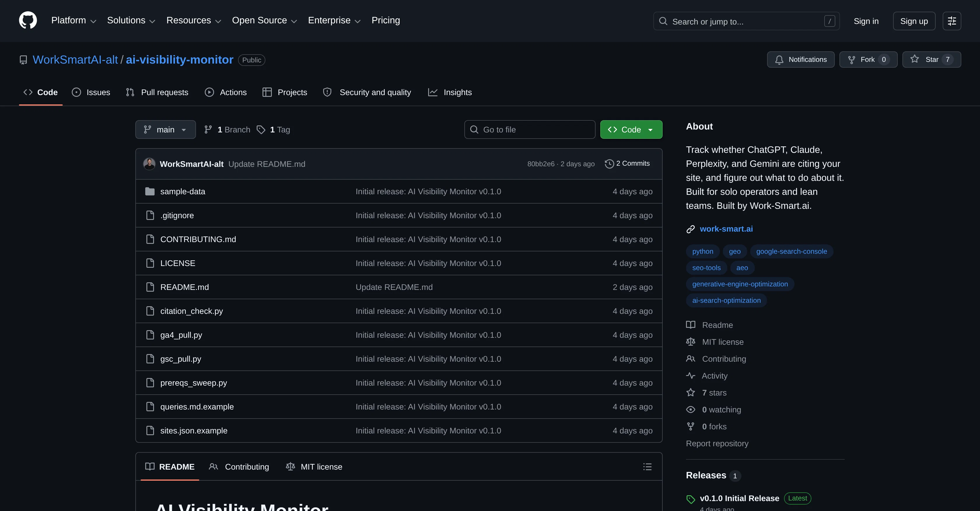This screenshot has height=511, width=980.
Task: Open the sample-data folder icon
Action: [x=150, y=191]
